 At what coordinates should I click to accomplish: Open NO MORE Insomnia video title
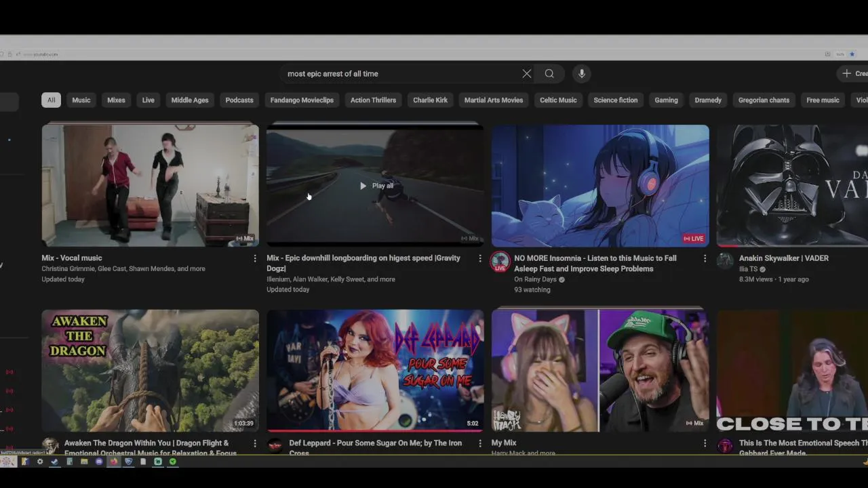pos(595,264)
